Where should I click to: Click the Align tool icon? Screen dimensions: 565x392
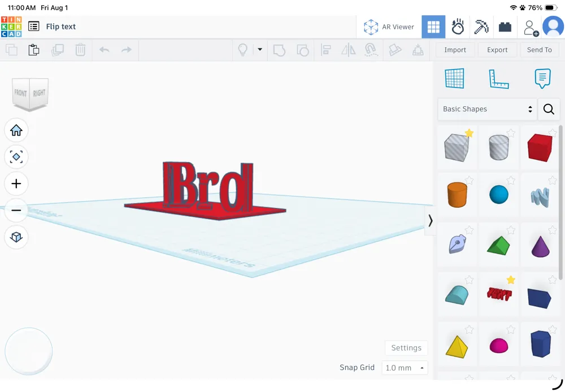(x=326, y=50)
